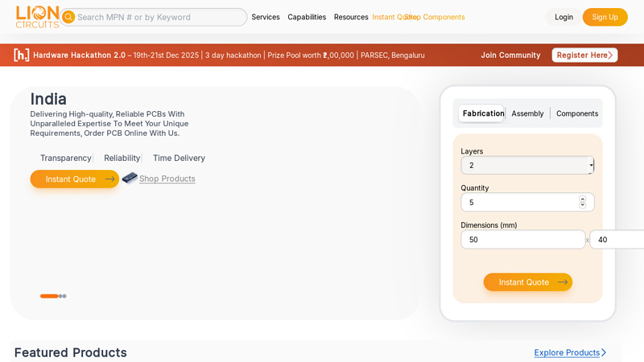Click the Hardware Hackathon 2.0 banner text
The image size is (644, 362).
(x=79, y=55)
